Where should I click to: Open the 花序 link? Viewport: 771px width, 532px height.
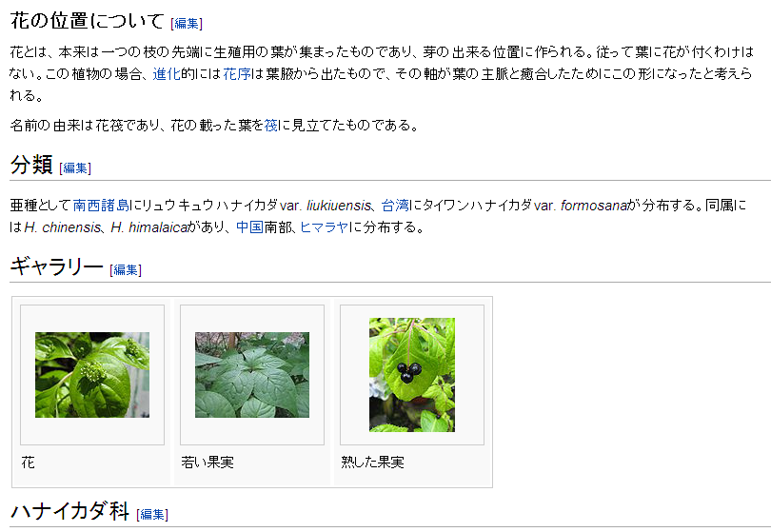(x=237, y=73)
